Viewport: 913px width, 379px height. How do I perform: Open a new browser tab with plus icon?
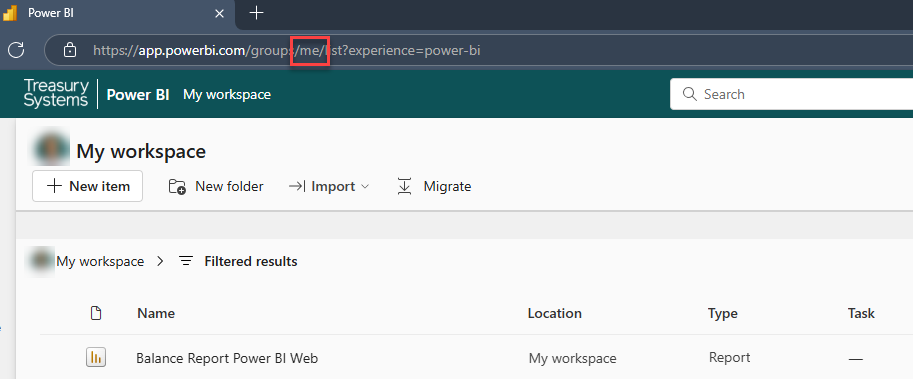[x=256, y=13]
